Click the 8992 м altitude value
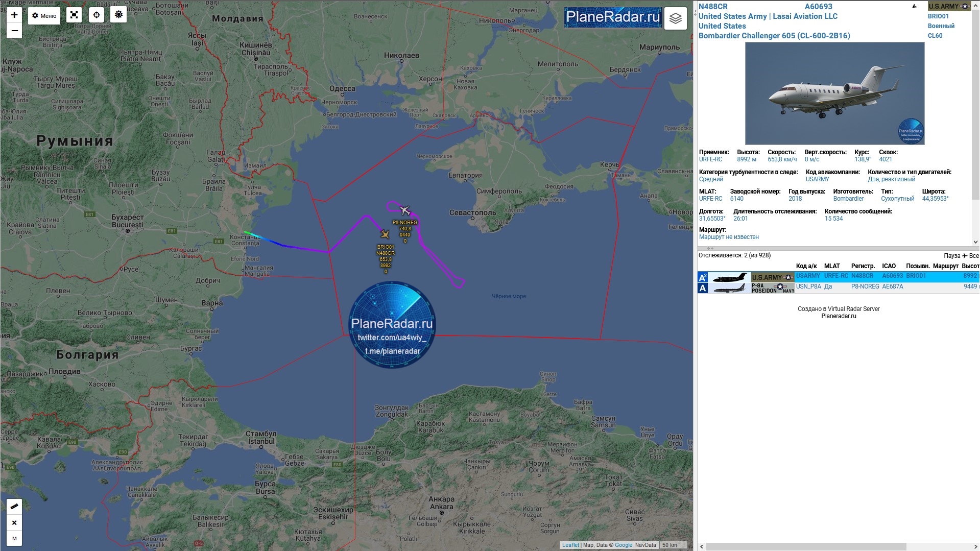Image resolution: width=980 pixels, height=551 pixels. tap(747, 159)
